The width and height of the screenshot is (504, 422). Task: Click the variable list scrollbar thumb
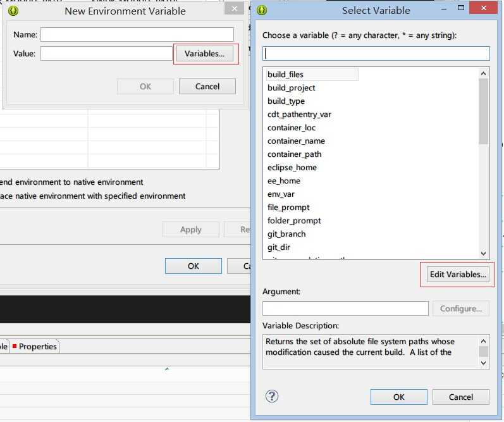[x=483, y=111]
